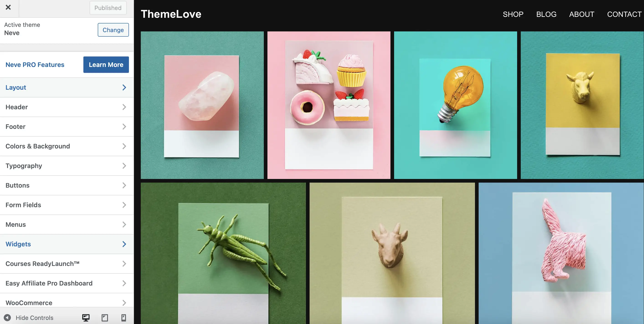644x324 pixels.
Task: Select the BLOG menu item
Action: click(546, 14)
